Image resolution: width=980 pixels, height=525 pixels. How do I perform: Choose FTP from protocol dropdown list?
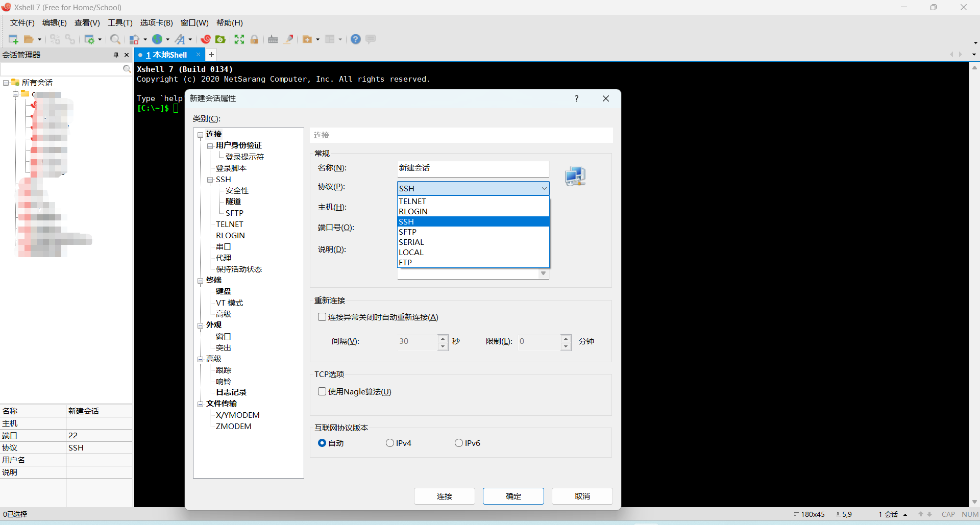click(473, 263)
